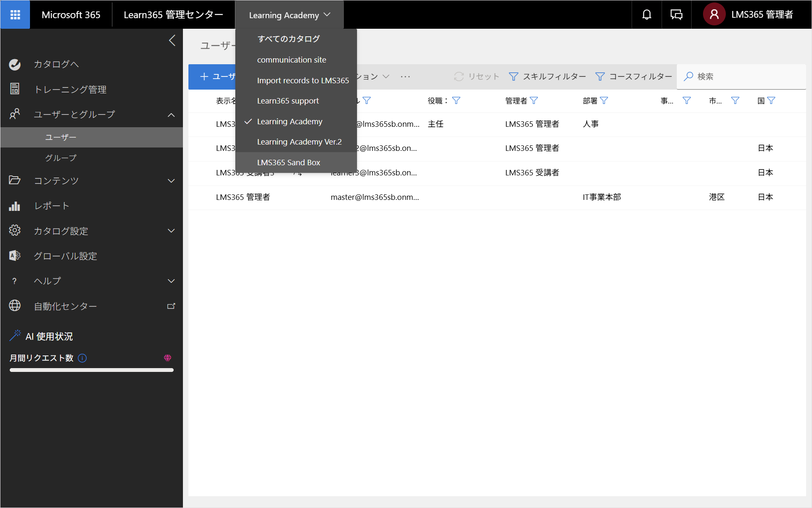
Task: Click the 検索 search field
Action: pos(741,76)
